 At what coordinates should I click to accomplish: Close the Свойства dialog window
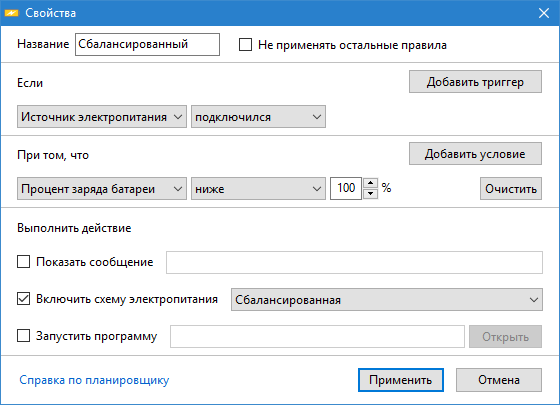coord(544,13)
